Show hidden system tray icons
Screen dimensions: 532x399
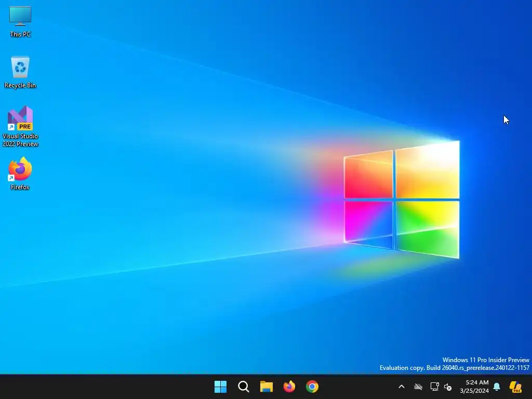[402, 387]
